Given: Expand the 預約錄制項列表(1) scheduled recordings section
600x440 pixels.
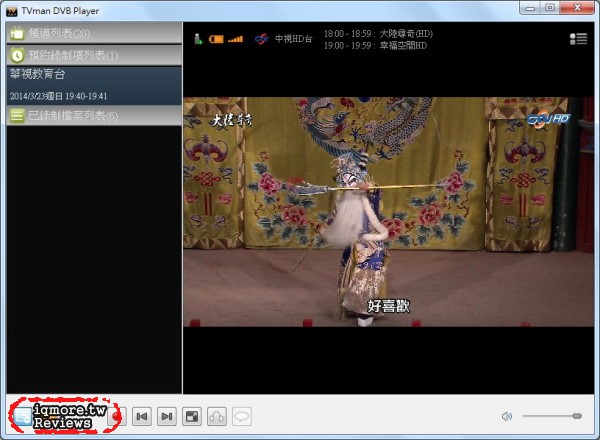Looking at the screenshot, I should [x=94, y=55].
